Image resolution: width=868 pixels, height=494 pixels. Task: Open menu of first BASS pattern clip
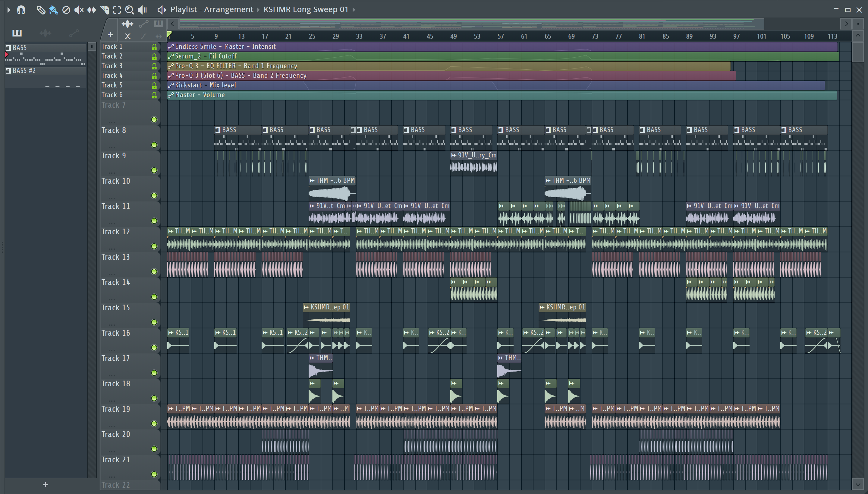click(218, 130)
